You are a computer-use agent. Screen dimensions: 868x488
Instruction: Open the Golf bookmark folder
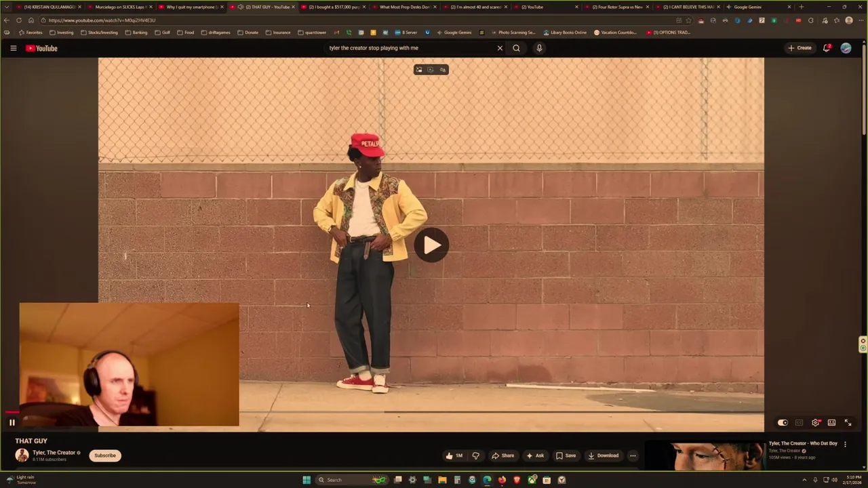pyautogui.click(x=162, y=33)
